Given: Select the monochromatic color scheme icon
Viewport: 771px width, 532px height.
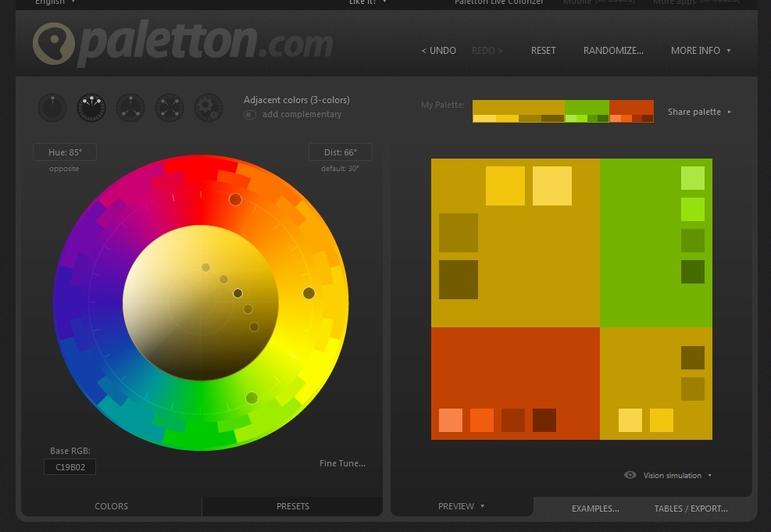Looking at the screenshot, I should 52,108.
